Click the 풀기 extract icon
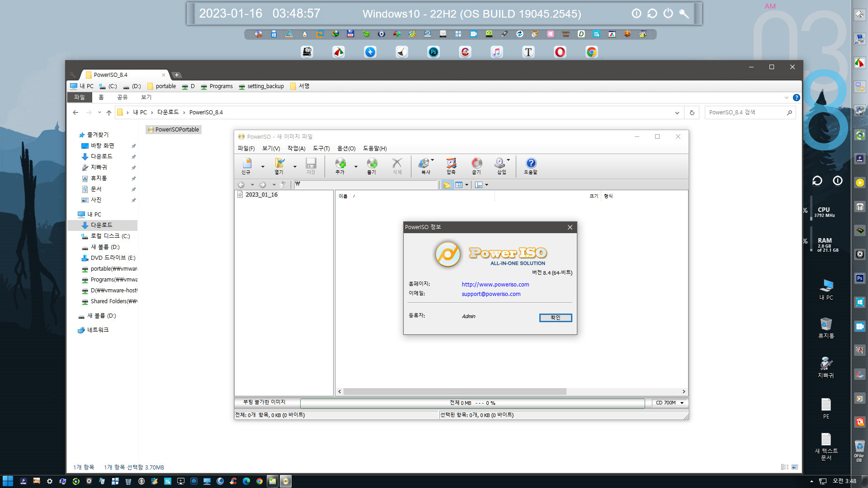Screen dimensions: 868x488 (x=372, y=166)
